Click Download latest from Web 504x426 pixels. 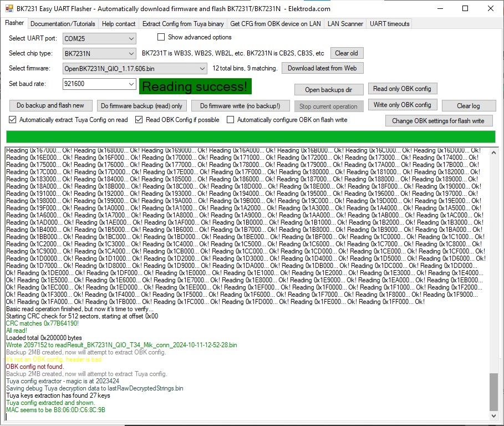[322, 68]
